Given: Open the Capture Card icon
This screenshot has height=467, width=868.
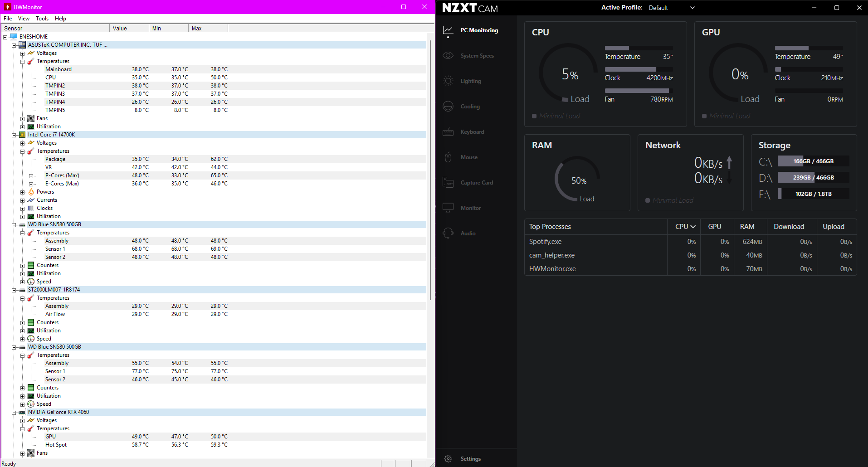Looking at the screenshot, I should point(448,182).
